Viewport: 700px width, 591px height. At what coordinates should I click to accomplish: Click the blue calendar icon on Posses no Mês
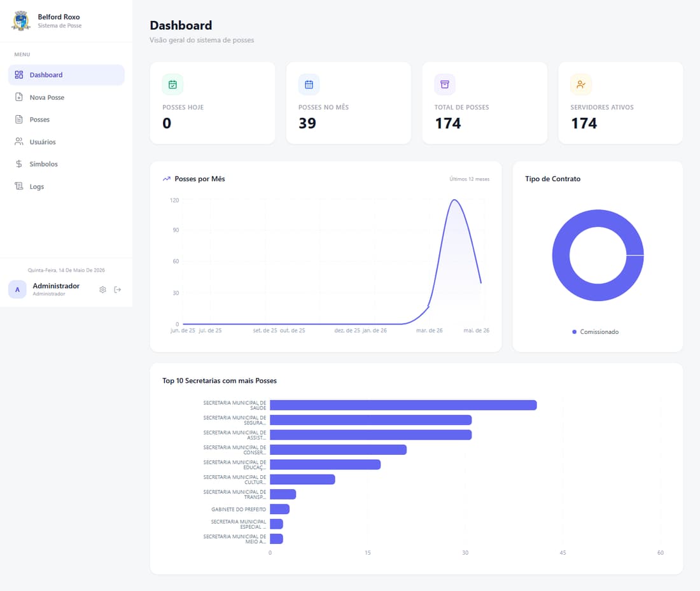point(309,85)
